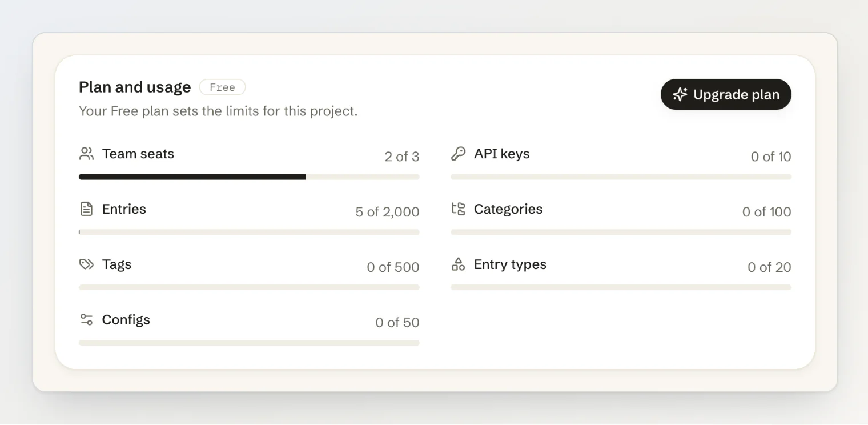This screenshot has width=868, height=425.
Task: Click the Categories folder-tree icon
Action: [x=458, y=209]
